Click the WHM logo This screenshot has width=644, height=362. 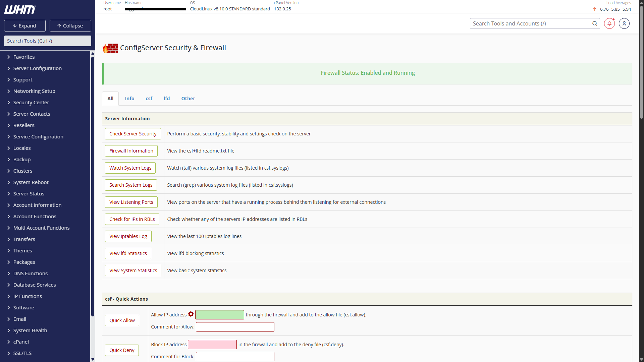pyautogui.click(x=20, y=10)
